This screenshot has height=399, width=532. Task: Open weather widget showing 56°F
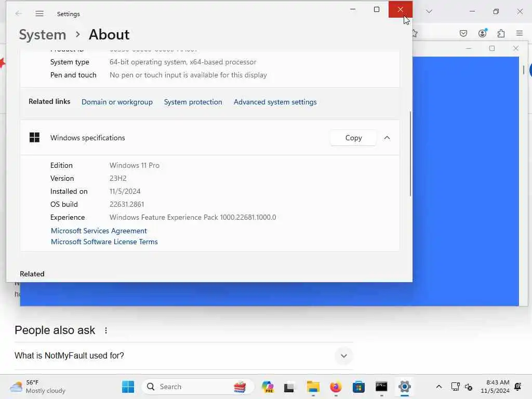[37, 387]
